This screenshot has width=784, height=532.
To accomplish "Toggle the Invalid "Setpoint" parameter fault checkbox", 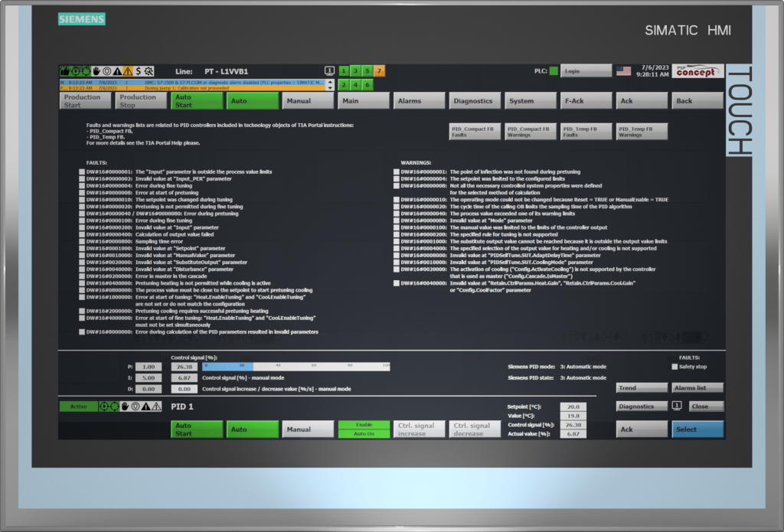I will (x=82, y=249).
